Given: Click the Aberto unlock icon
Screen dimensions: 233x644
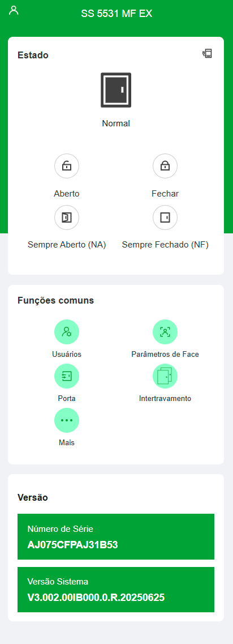Looking at the screenshot, I should pos(67,166).
